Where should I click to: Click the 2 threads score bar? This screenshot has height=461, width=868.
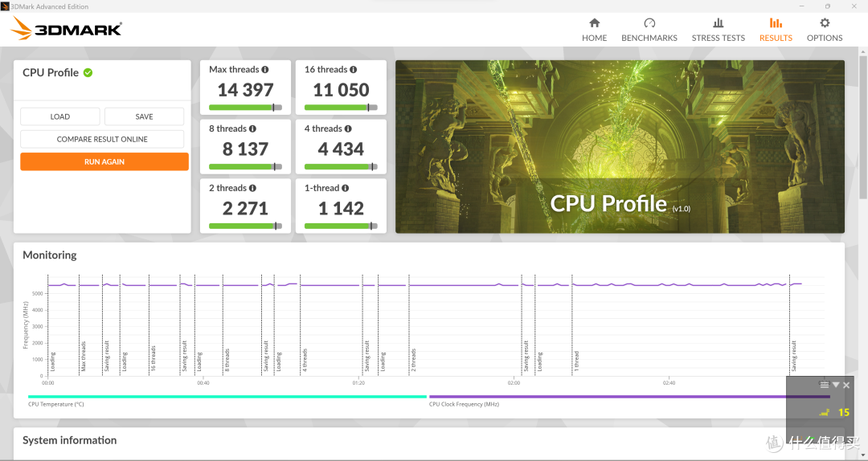click(245, 226)
